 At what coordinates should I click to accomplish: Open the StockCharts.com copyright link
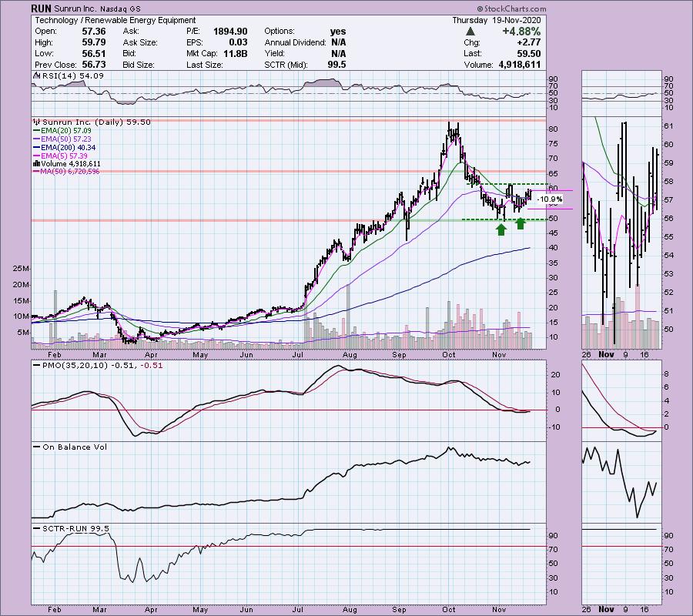(x=512, y=8)
